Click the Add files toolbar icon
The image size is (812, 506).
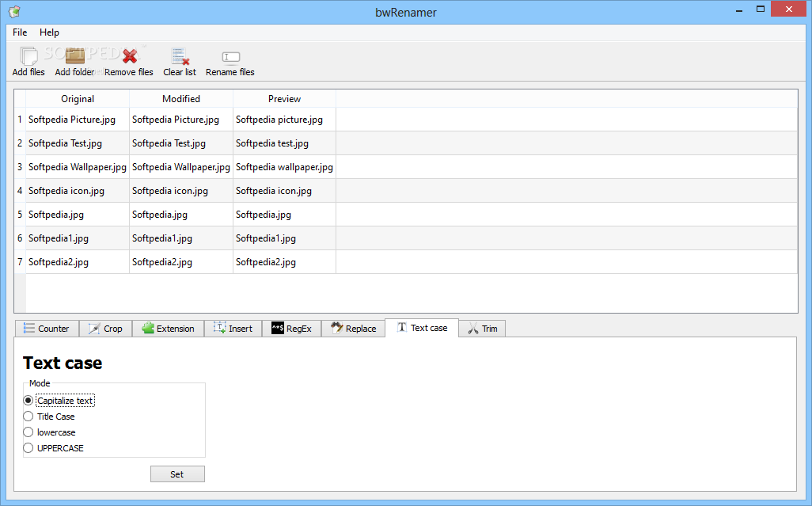coord(28,56)
